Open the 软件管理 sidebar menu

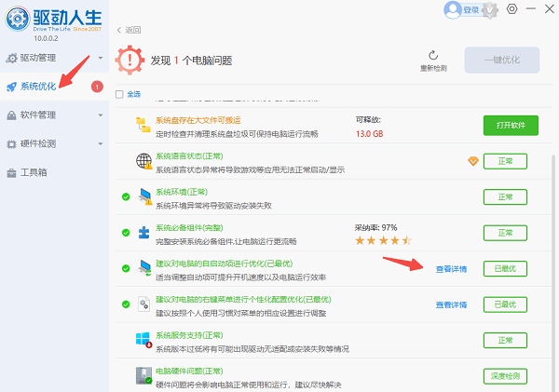click(55, 115)
